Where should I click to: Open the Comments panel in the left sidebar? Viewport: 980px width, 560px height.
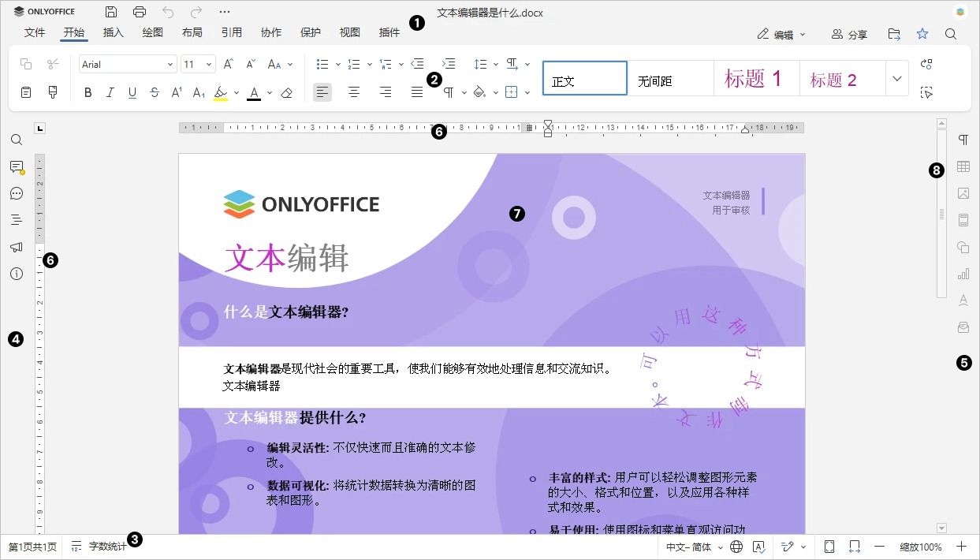pyautogui.click(x=17, y=166)
